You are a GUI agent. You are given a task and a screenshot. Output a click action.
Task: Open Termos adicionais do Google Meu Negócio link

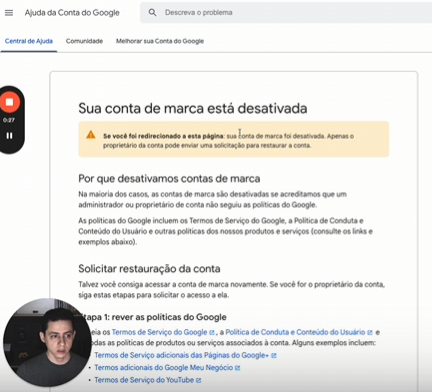tap(164, 368)
